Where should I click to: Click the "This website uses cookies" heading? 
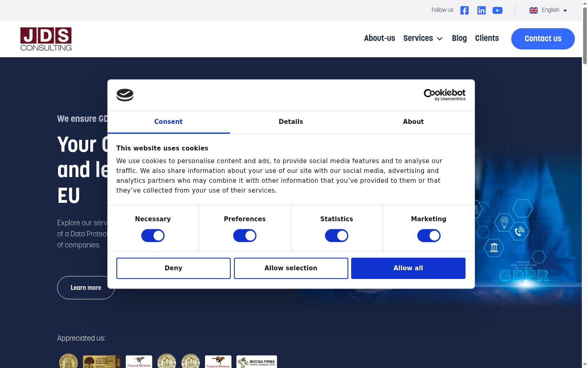click(x=162, y=148)
